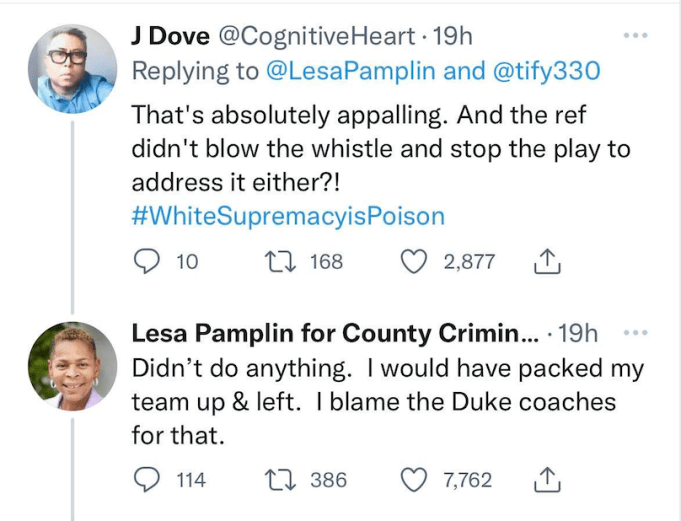Reply to Lesa Pamplin's tweet
681x521 pixels.
147,480
